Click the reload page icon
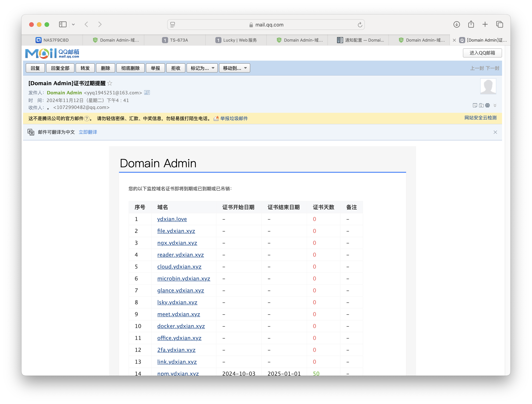The width and height of the screenshot is (532, 404). (x=360, y=25)
